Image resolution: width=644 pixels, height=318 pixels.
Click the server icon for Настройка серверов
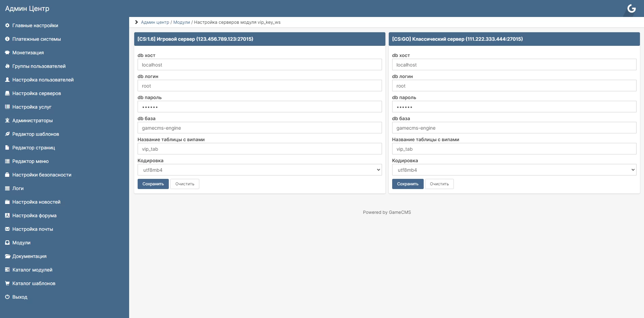coord(7,93)
